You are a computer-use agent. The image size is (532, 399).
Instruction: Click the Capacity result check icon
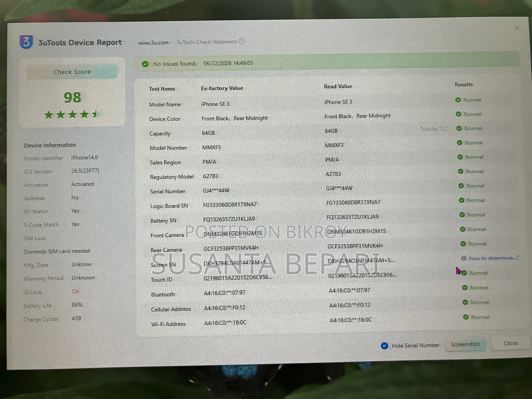tap(459, 128)
